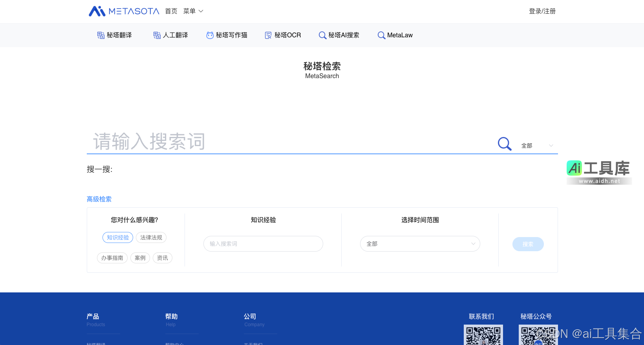Image resolution: width=644 pixels, height=345 pixels.
Task: Click the 秘塔检索 MetaSearch title
Action: [x=322, y=70]
